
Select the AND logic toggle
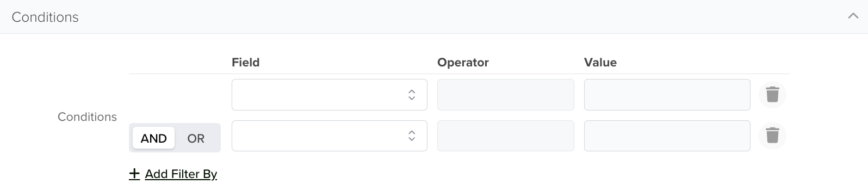[153, 138]
